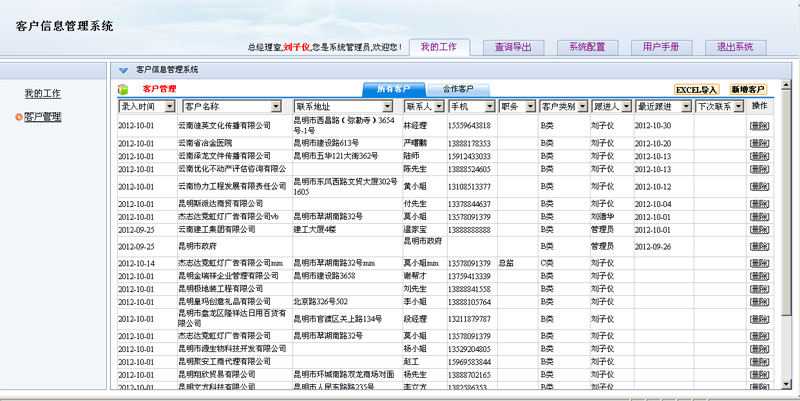Click the 新增客户 button

748,90
